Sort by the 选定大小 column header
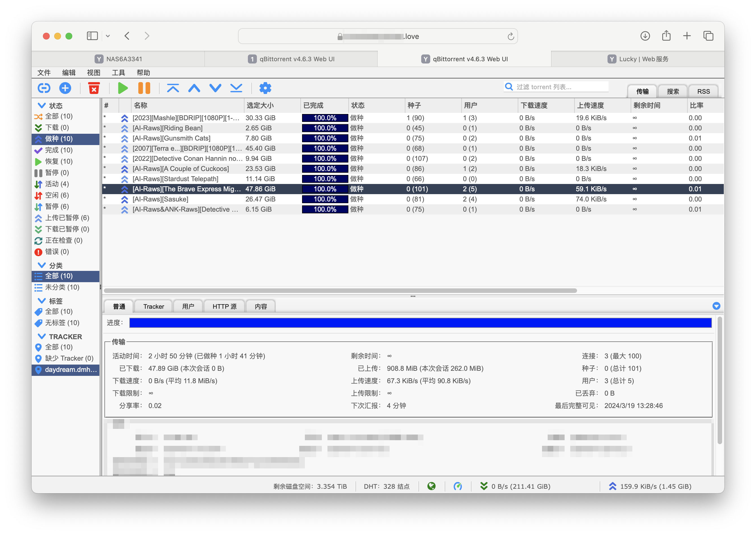Viewport: 756px width, 535px height. (x=272, y=106)
